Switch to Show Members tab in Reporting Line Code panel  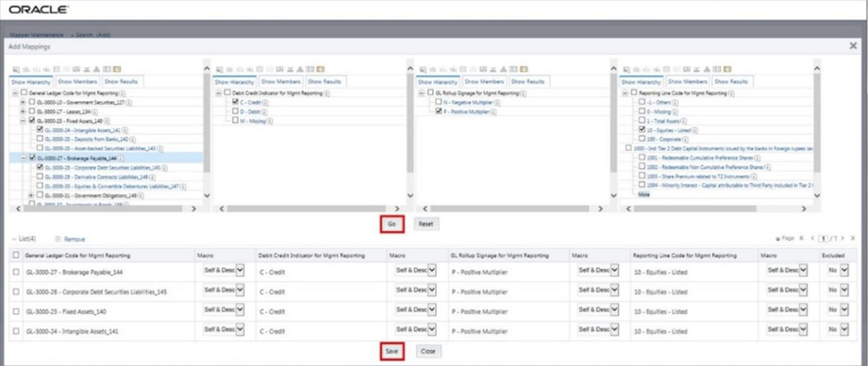pos(688,81)
